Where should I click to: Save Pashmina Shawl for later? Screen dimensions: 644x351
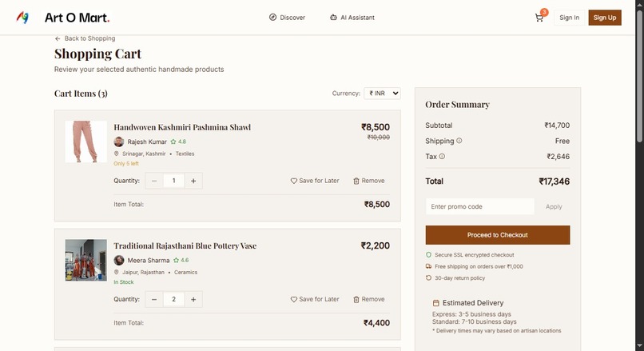click(315, 181)
